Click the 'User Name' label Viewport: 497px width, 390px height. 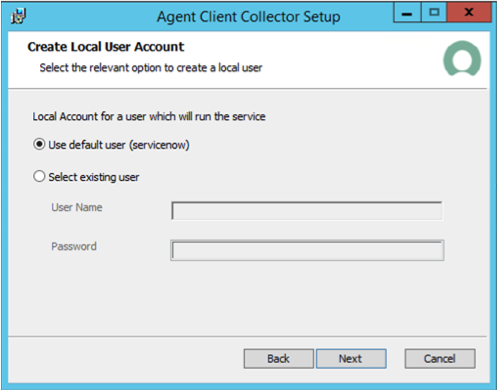pos(77,207)
